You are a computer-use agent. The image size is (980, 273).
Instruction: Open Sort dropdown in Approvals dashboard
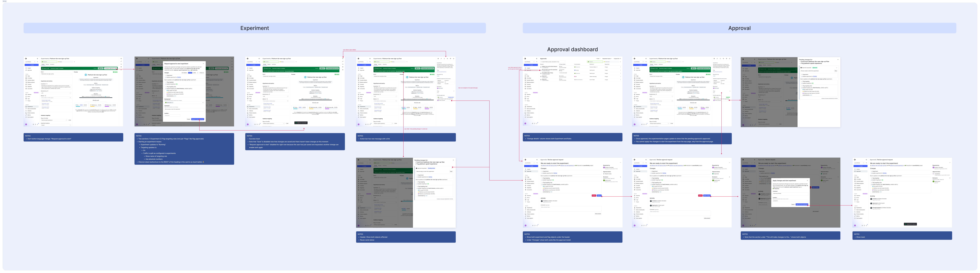[x=598, y=59]
